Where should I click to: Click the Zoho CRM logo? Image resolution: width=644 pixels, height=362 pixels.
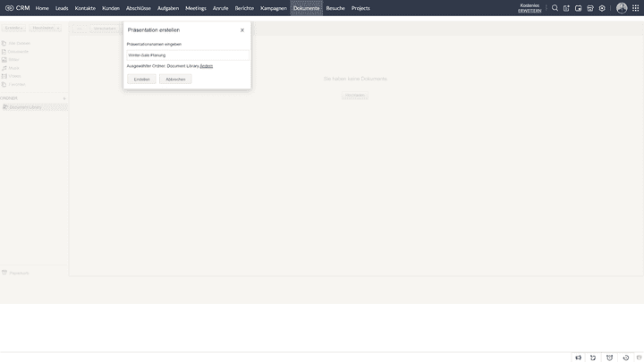17,8
